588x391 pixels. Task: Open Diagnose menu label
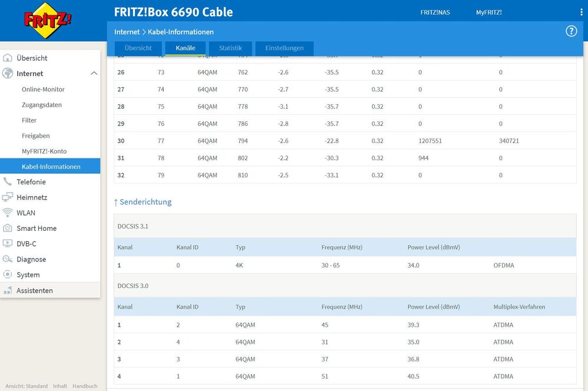click(31, 259)
